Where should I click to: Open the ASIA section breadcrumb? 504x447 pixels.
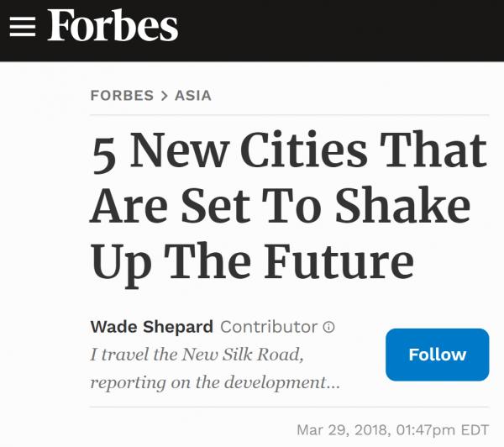point(193,96)
